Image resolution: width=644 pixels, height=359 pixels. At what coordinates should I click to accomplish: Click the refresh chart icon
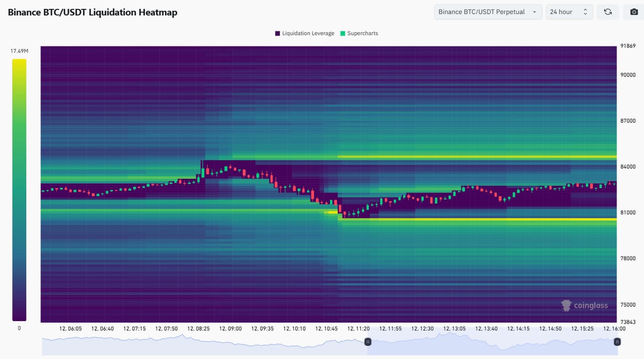click(608, 12)
